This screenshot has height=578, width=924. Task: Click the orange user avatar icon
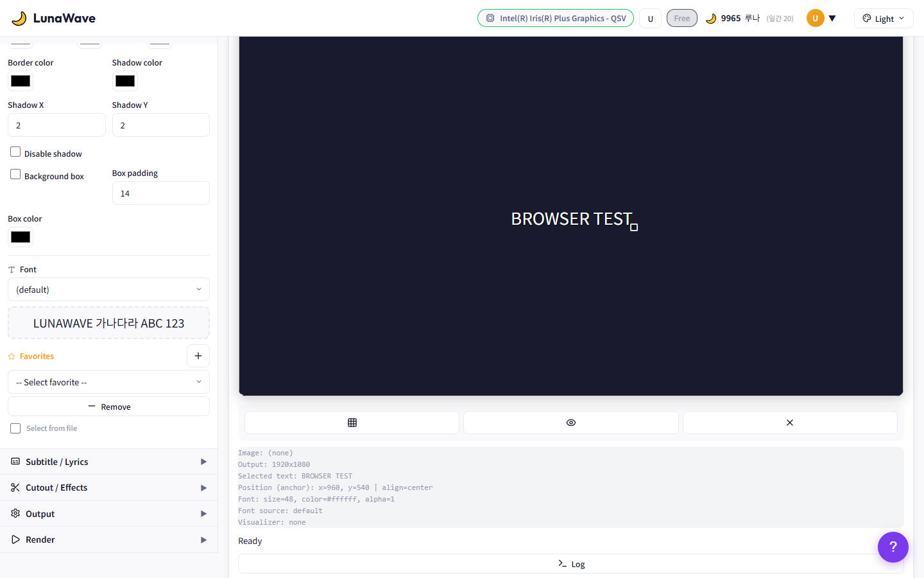(815, 18)
